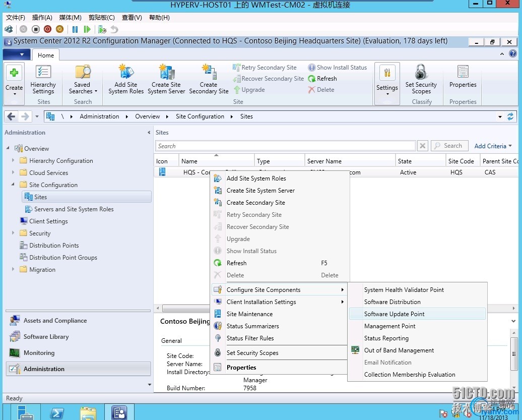Image resolution: width=522 pixels, height=420 pixels.
Task: Click the Ctrl+Alt+Del toolbar icon
Action: coord(9,29)
